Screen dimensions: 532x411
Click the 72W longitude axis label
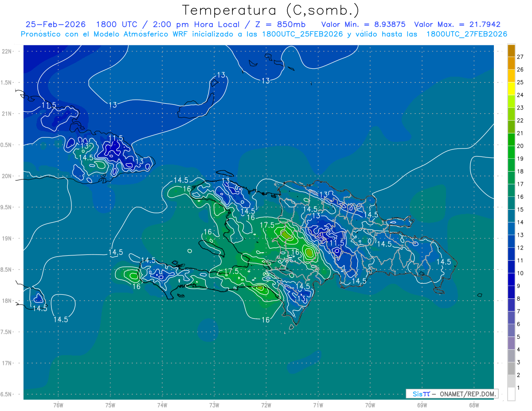click(266, 405)
